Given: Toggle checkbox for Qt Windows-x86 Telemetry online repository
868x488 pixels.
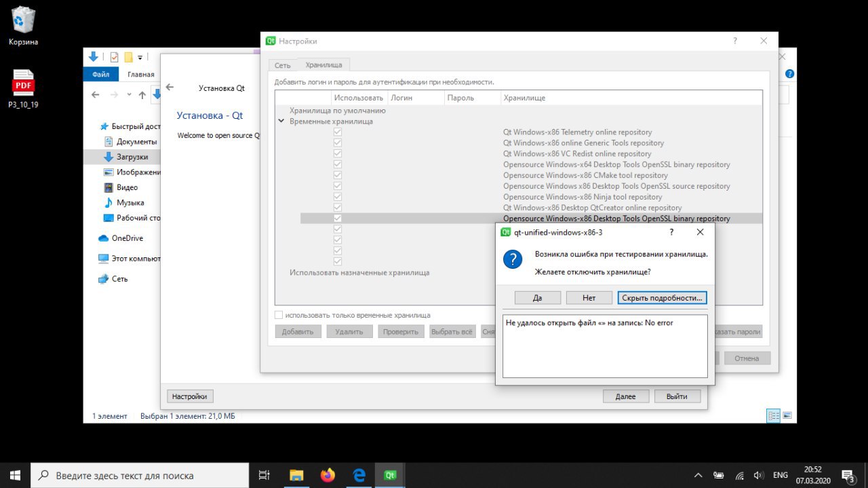Looking at the screenshot, I should click(x=338, y=132).
